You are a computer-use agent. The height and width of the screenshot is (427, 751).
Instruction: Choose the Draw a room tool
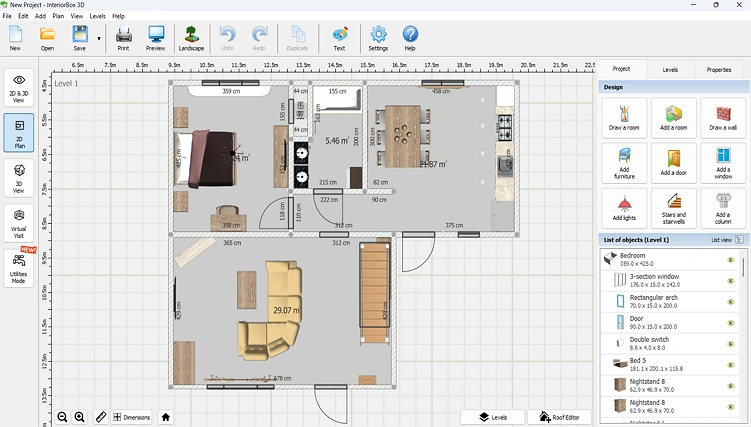click(624, 118)
